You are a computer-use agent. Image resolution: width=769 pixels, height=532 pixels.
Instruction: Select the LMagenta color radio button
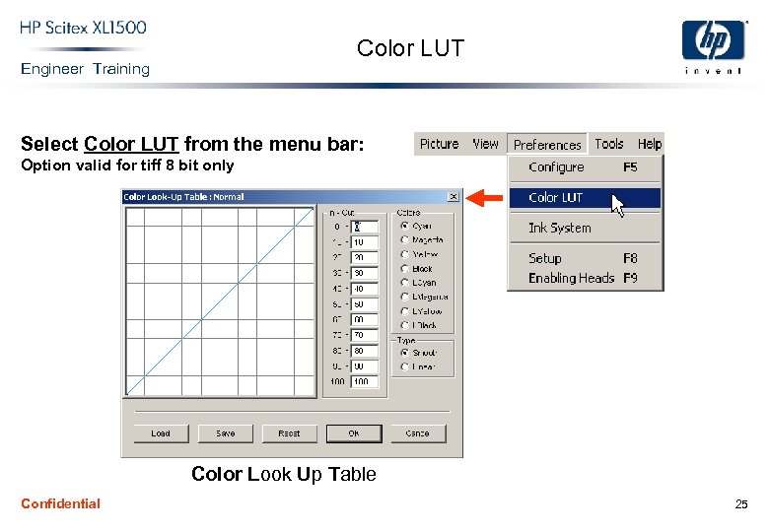(x=404, y=297)
